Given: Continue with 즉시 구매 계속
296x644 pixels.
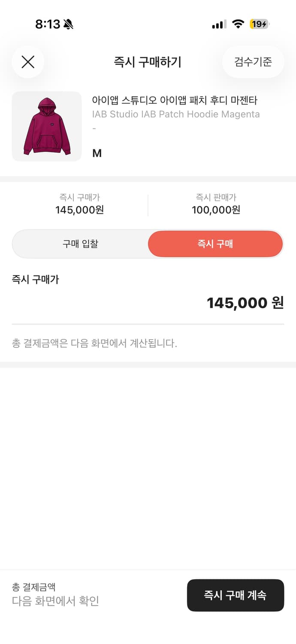Looking at the screenshot, I should click(236, 595).
